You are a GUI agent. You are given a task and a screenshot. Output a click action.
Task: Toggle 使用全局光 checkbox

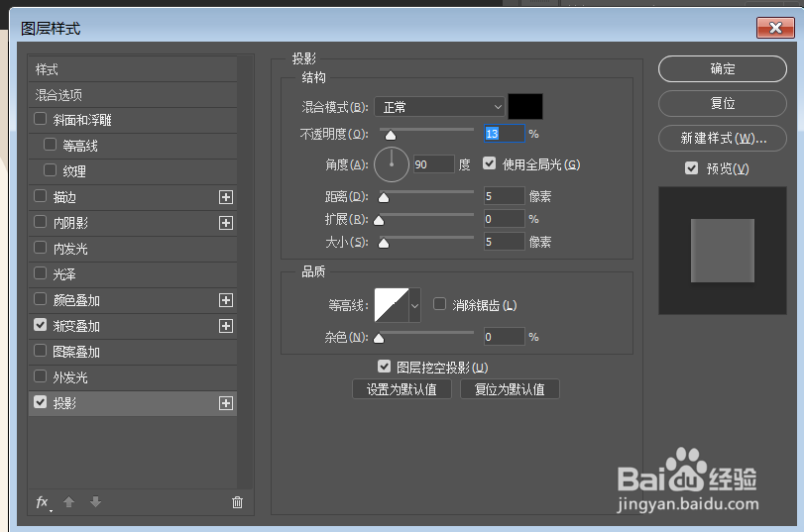click(489, 163)
